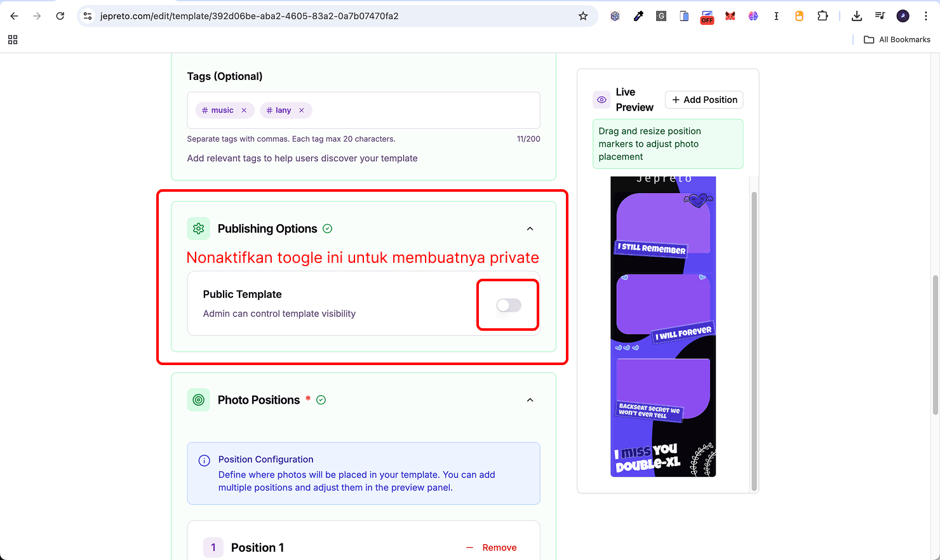Click the Add Position button
Image resolution: width=940 pixels, height=560 pixels.
tap(704, 100)
